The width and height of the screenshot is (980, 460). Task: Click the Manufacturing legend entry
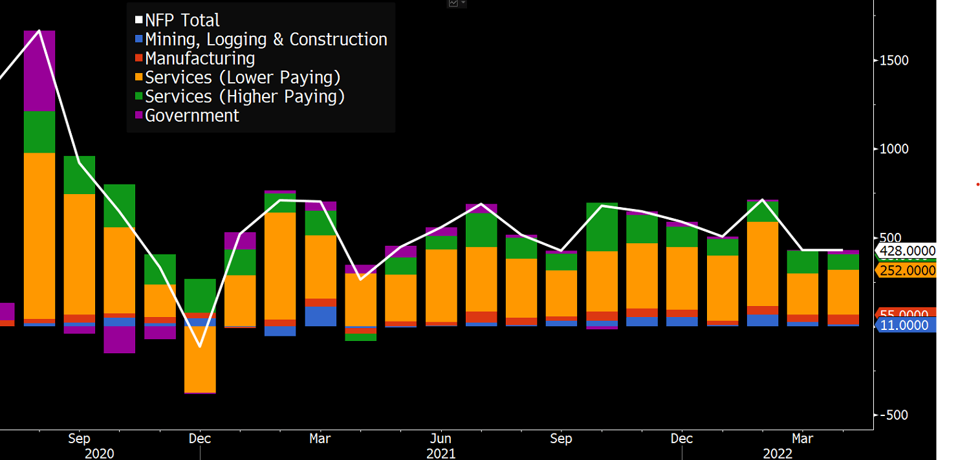click(x=200, y=58)
